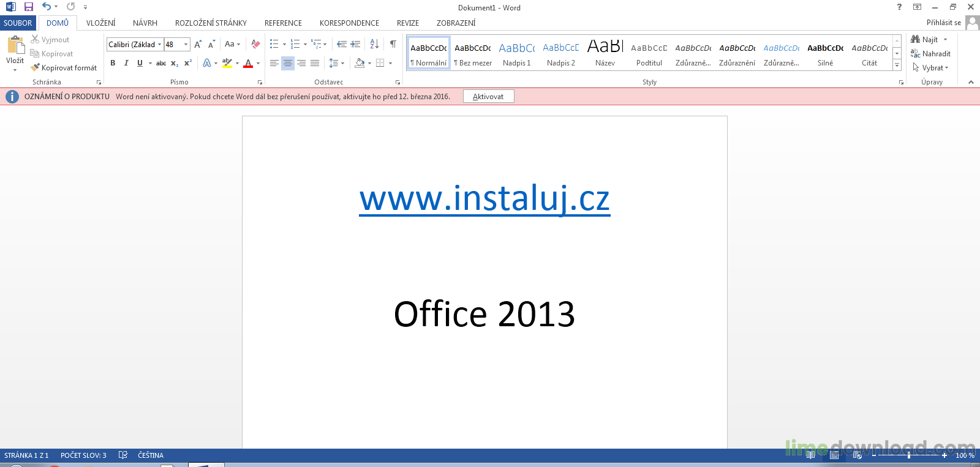980x467 pixels.
Task: Click the Undo arrow icon
Action: pyautogui.click(x=47, y=7)
